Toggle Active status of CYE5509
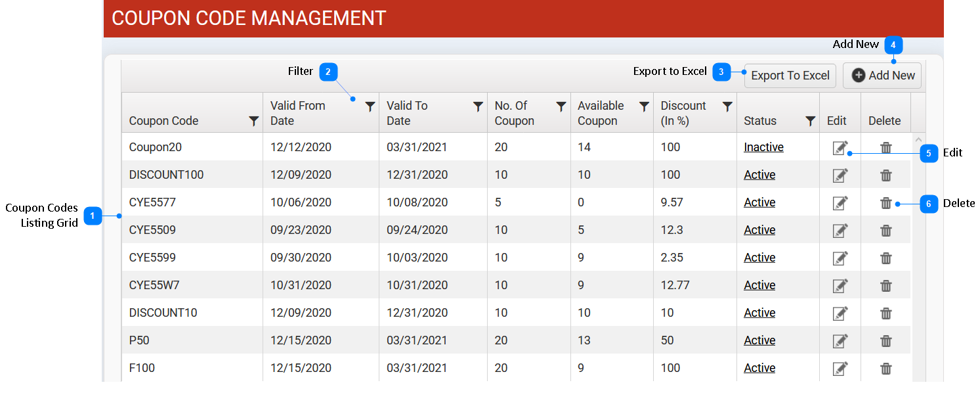 click(x=759, y=230)
